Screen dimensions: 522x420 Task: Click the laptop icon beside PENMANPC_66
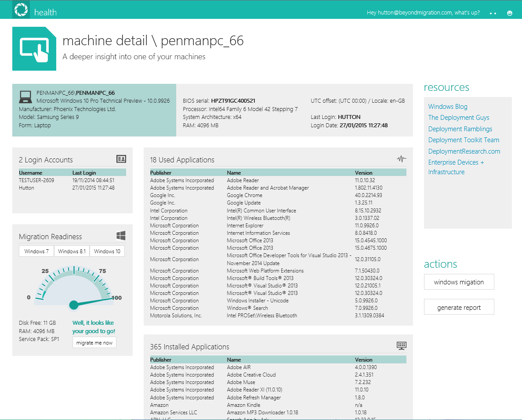(25, 97)
